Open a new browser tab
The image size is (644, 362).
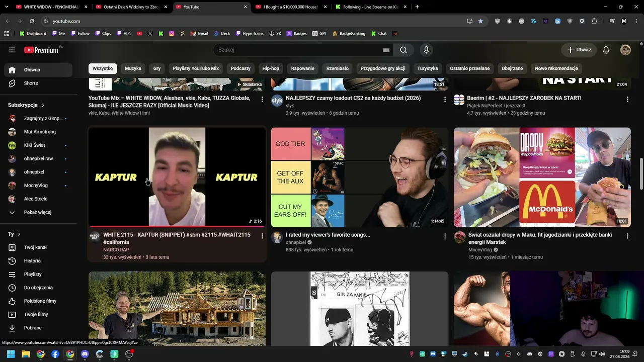coord(417,7)
